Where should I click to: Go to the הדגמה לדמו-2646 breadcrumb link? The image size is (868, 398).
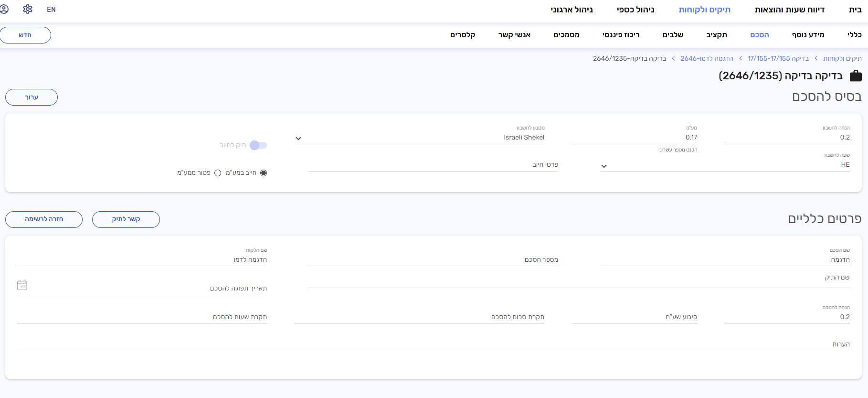[x=707, y=58]
